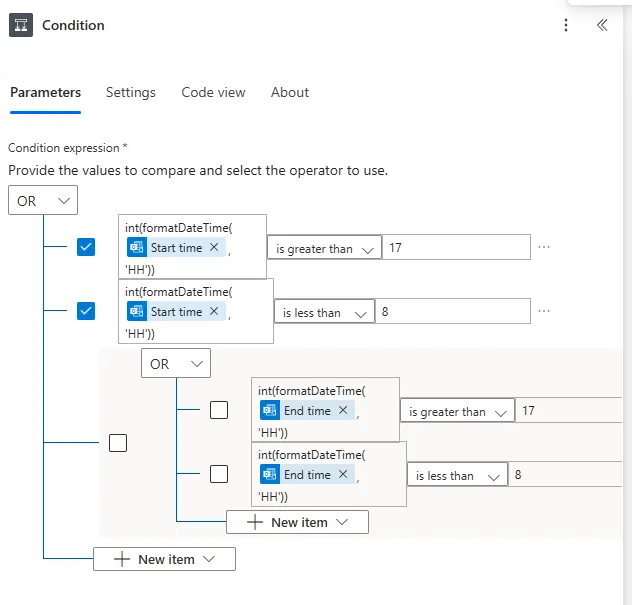Viewport: 632px width, 605px height.
Task: Change the first row's 'is greater than' operator
Action: point(324,248)
